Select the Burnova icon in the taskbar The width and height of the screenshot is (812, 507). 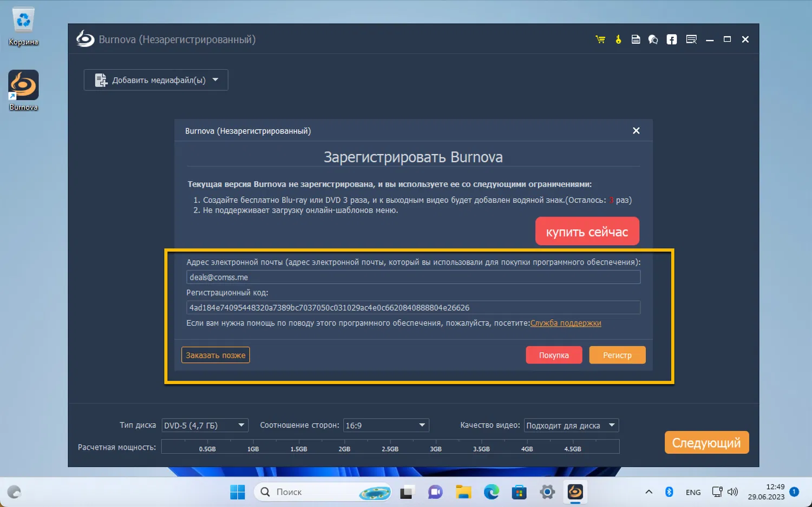click(575, 492)
